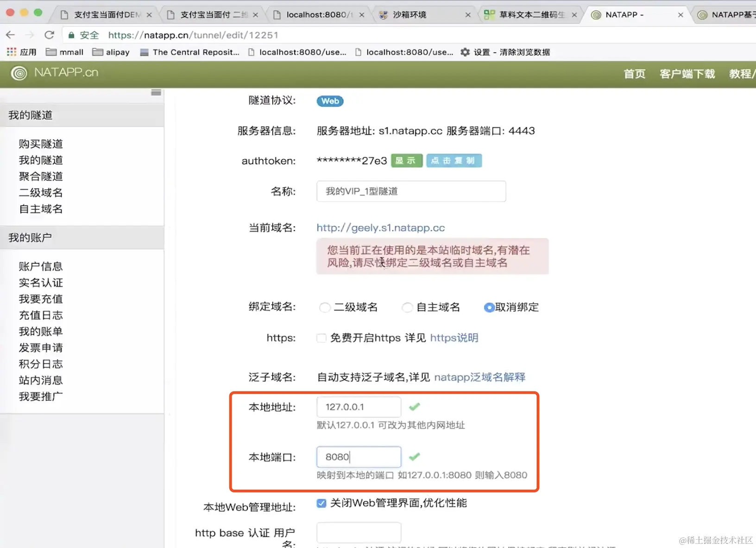This screenshot has height=548, width=756.
Task: Click the 我的账户 section header
Action: 82,237
